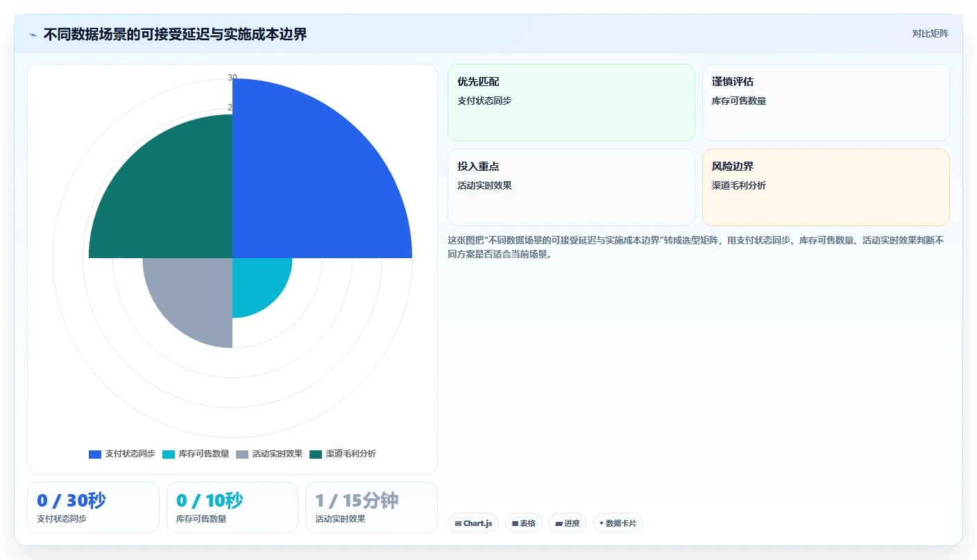Screen dimensions: 977x560
Task: Toggle the 活动实时效果 legend item
Action: 269,454
